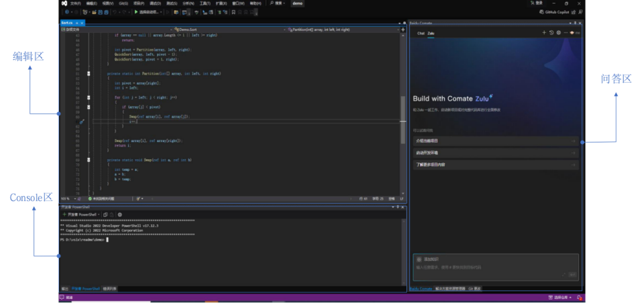The image size is (644, 303).
Task: Click the new chat plus icon in Comate
Action: pyautogui.click(x=544, y=32)
